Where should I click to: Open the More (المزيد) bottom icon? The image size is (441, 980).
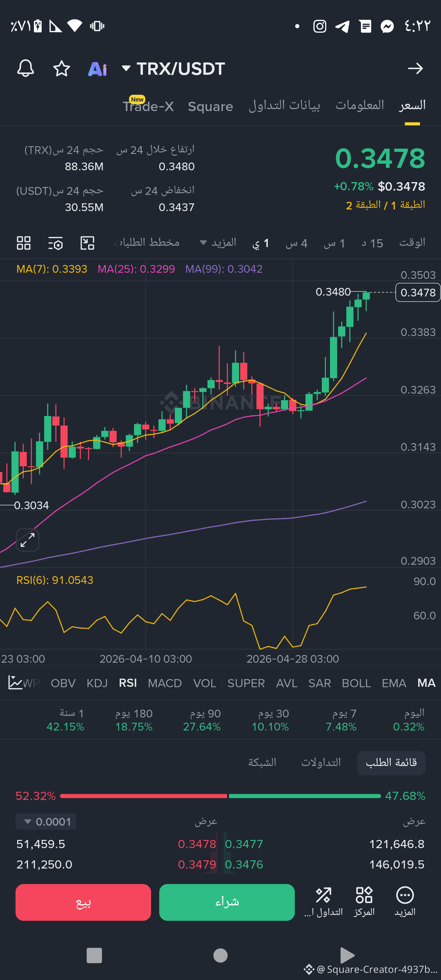point(405,902)
